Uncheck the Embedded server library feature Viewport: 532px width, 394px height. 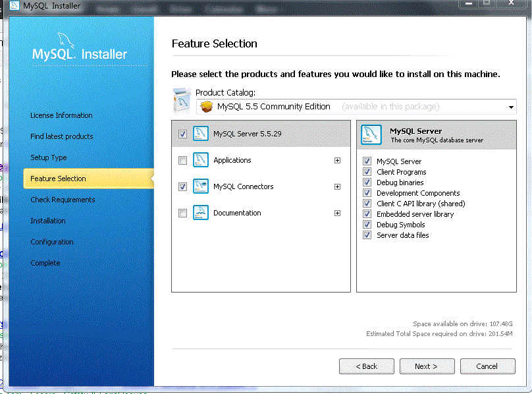(x=367, y=213)
